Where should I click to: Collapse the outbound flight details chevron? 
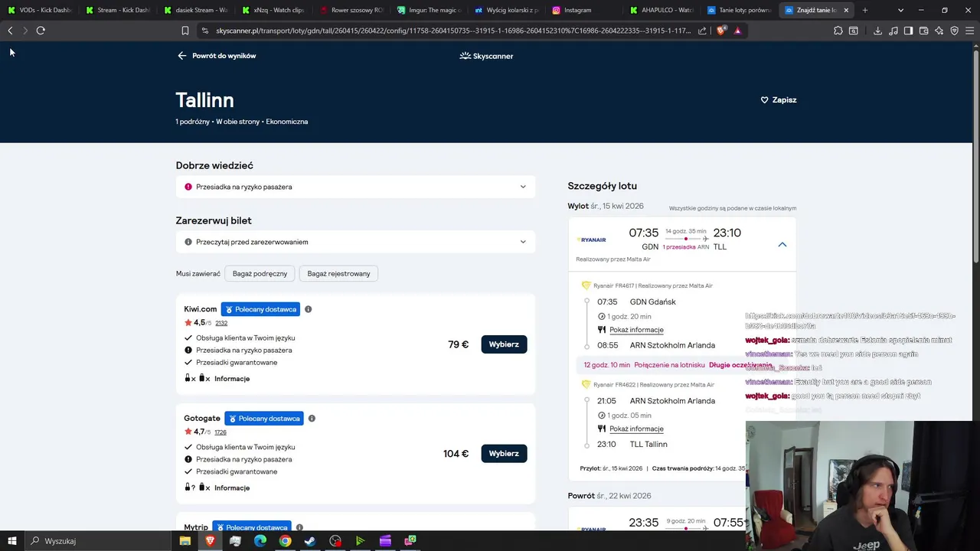pyautogui.click(x=782, y=245)
